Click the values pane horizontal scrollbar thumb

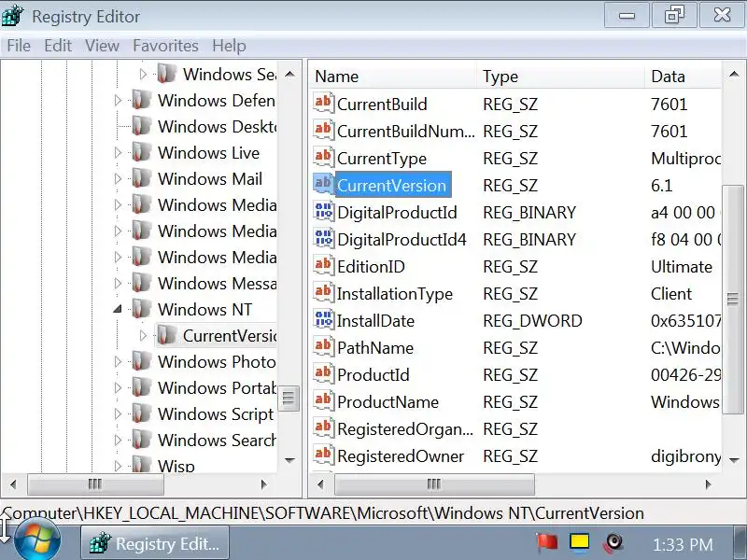[434, 484]
